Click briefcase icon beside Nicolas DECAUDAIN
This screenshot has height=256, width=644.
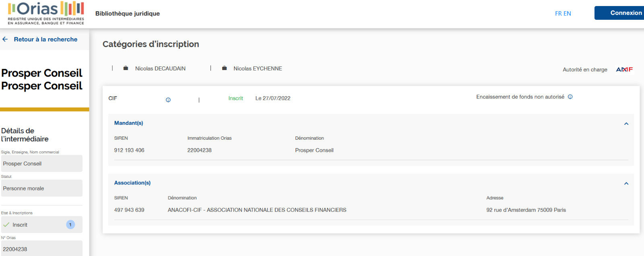pyautogui.click(x=126, y=68)
